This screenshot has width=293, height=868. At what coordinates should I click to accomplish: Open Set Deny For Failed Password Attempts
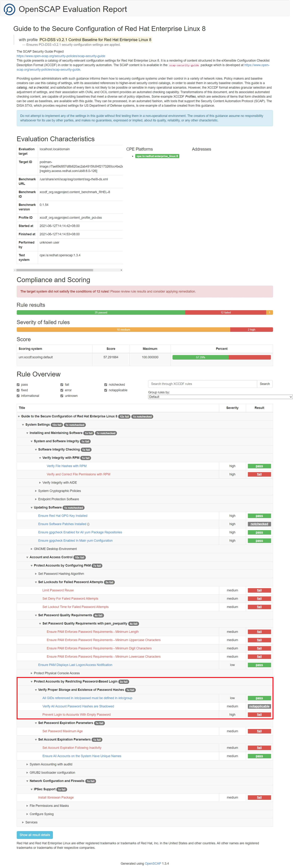point(70,598)
